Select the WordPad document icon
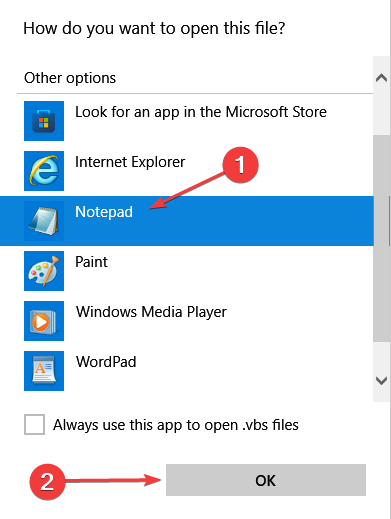This screenshot has height=519, width=391. pyautogui.click(x=44, y=371)
